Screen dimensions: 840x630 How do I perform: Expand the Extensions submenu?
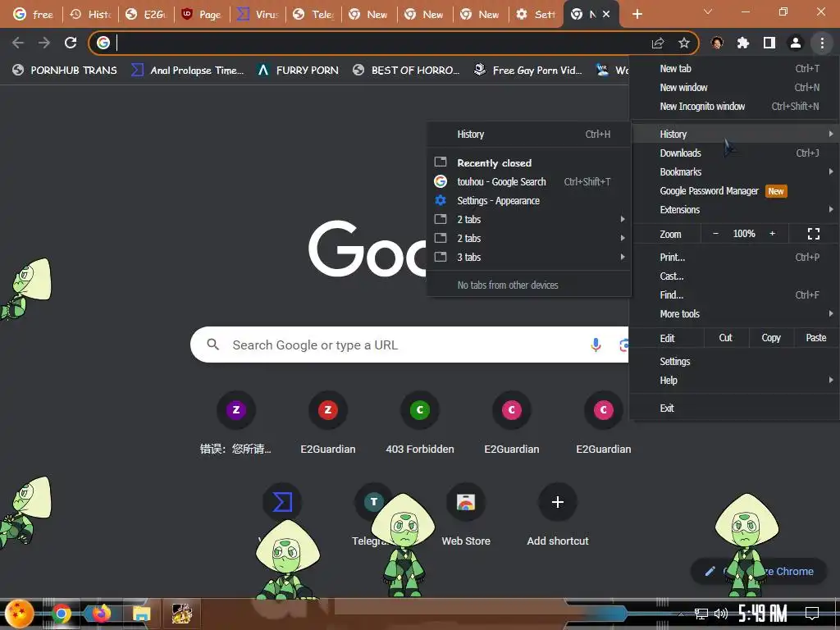pyautogui.click(x=734, y=210)
